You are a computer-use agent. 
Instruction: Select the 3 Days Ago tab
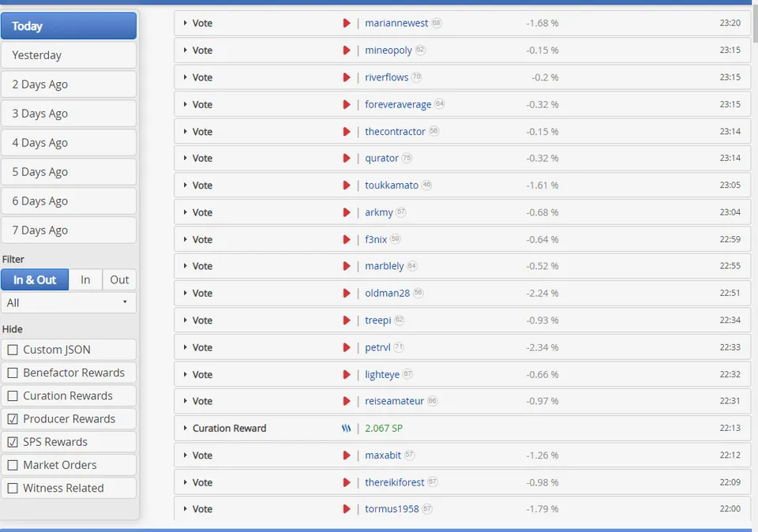point(69,114)
